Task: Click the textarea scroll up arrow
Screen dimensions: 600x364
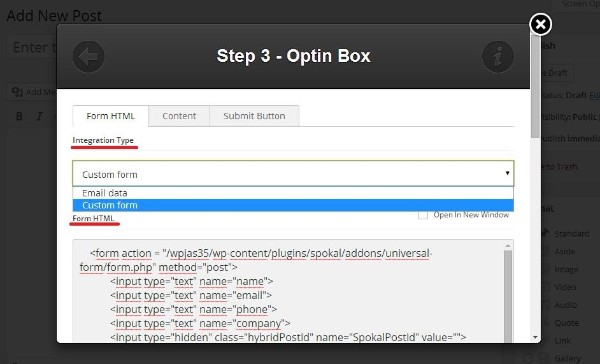Action: pyautogui.click(x=508, y=245)
